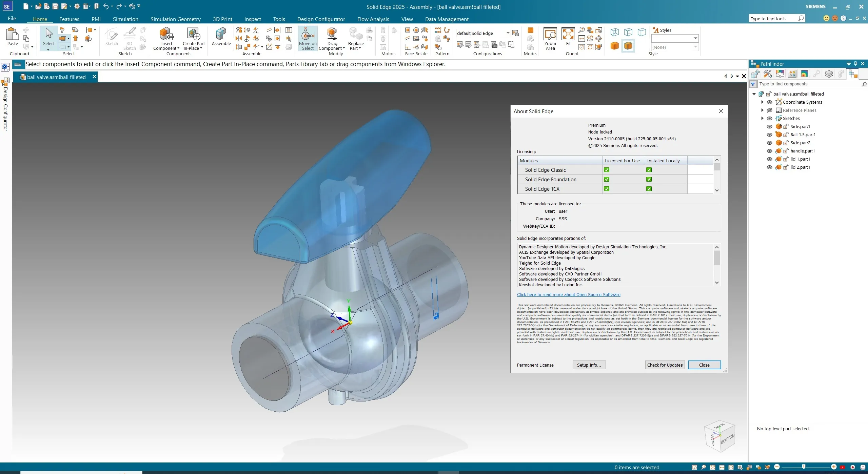Click the Styles icon in Style group
The width and height of the screenshot is (868, 474).
(656, 30)
